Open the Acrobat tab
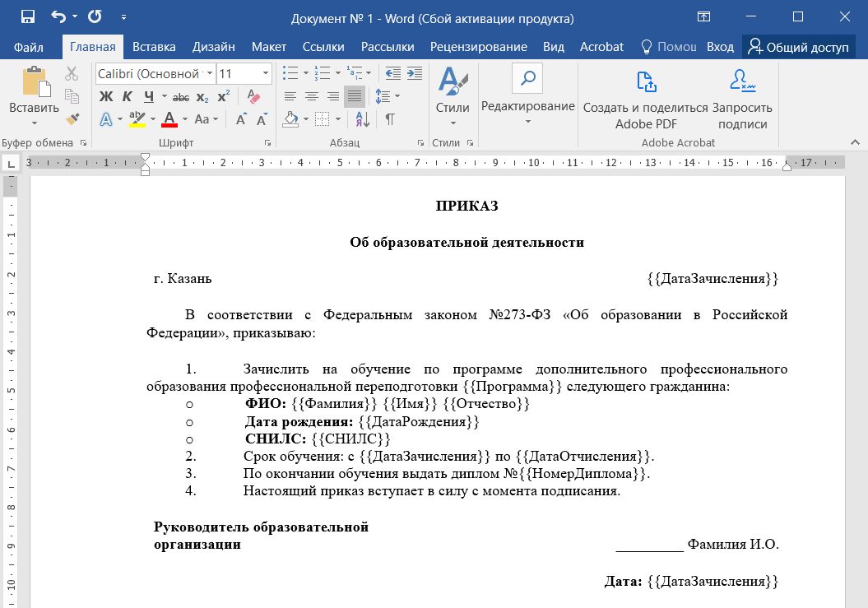Image resolution: width=868 pixels, height=608 pixels. pyautogui.click(x=601, y=47)
